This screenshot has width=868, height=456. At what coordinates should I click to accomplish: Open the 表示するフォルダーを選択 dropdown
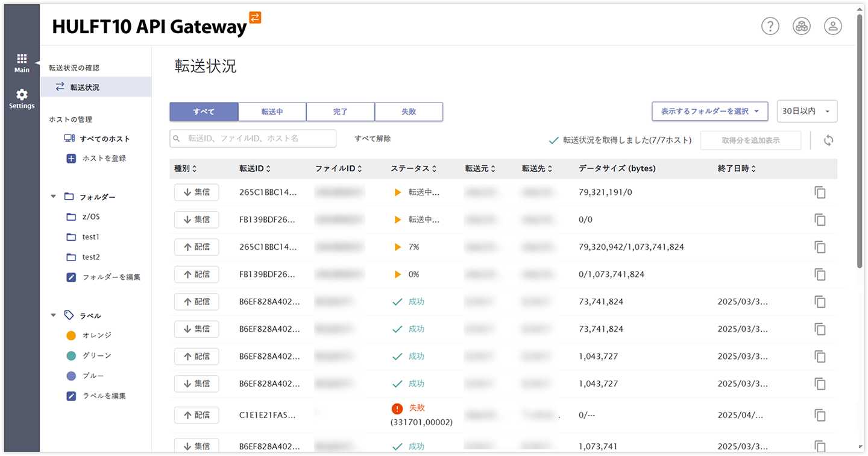(x=709, y=111)
